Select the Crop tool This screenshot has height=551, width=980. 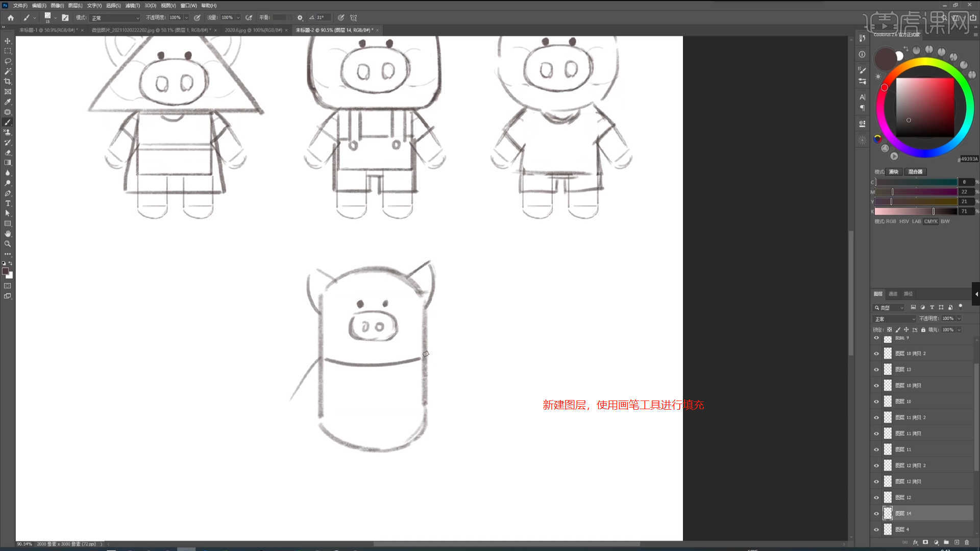[x=8, y=82]
